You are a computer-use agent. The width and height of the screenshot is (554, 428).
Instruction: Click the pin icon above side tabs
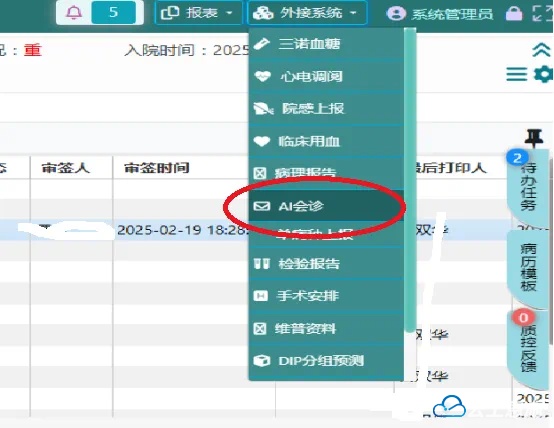[534, 138]
